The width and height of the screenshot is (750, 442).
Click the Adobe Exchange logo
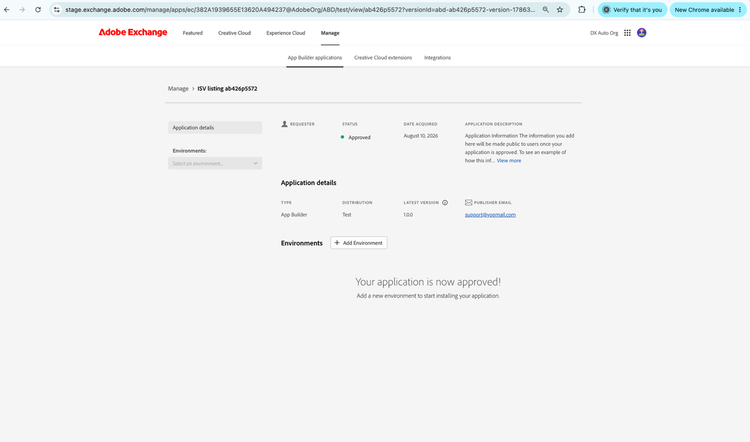133,33
